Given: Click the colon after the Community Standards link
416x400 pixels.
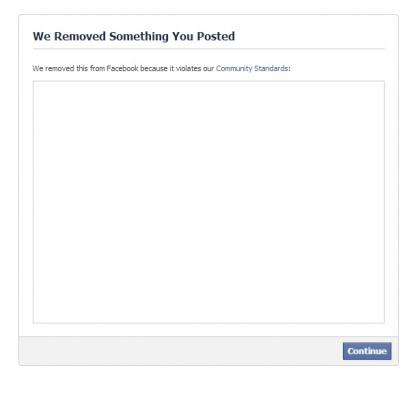Looking at the screenshot, I should point(289,69).
